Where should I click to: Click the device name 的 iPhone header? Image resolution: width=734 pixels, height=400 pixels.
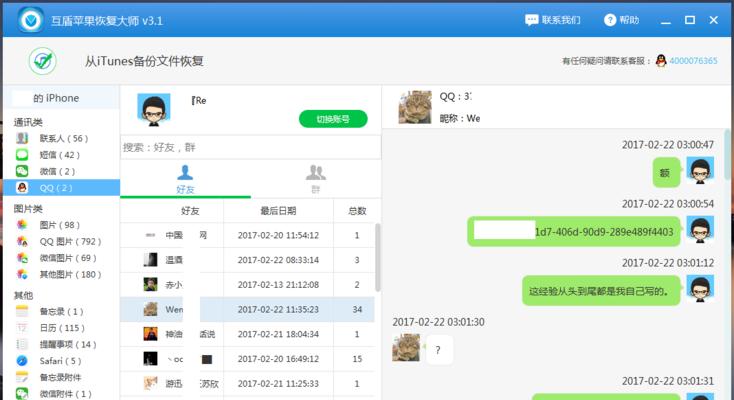tap(61, 98)
